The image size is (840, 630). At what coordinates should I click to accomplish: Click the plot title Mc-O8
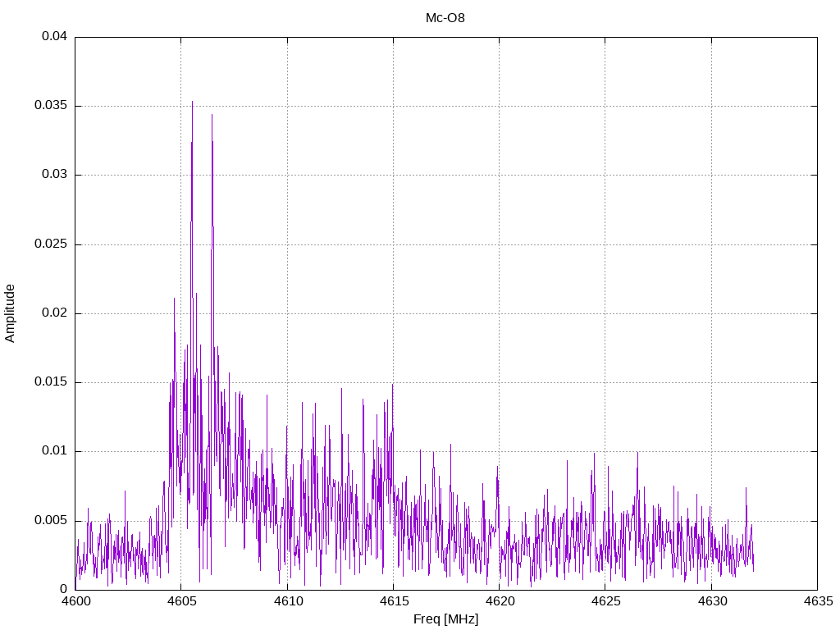coord(445,17)
